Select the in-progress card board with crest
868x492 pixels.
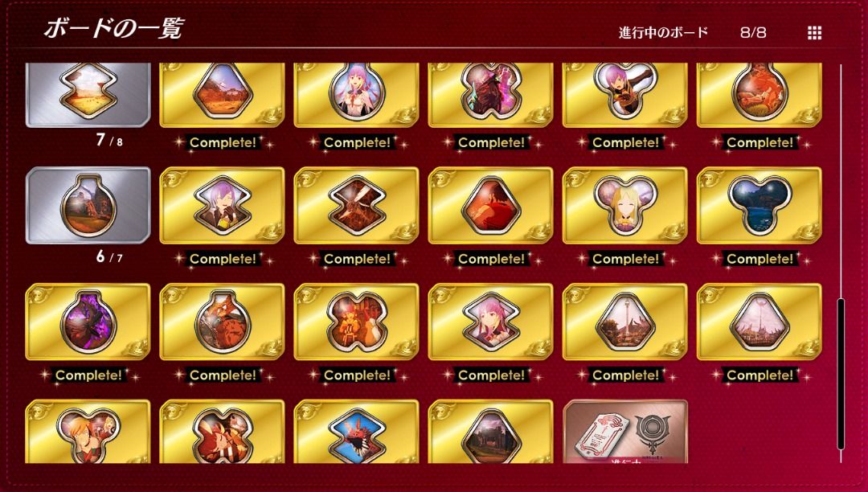[x=625, y=432]
